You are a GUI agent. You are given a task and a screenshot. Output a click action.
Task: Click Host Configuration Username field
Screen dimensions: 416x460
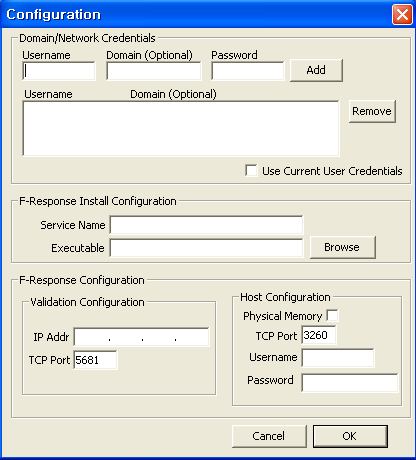click(x=338, y=358)
